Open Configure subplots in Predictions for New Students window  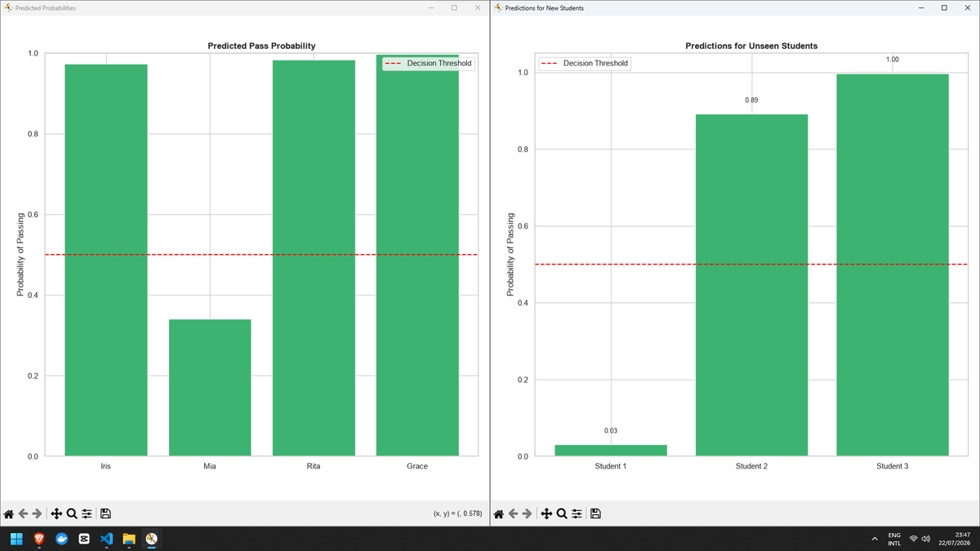point(577,513)
